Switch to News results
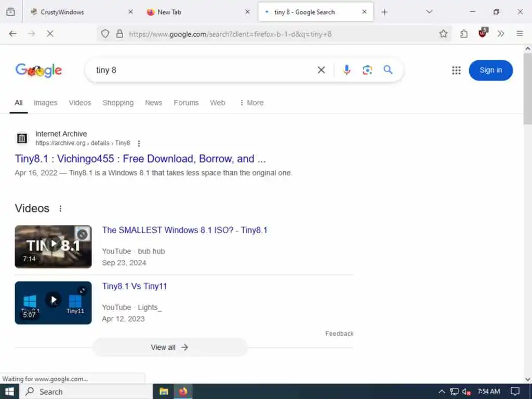The width and height of the screenshot is (532, 399). pyautogui.click(x=153, y=102)
